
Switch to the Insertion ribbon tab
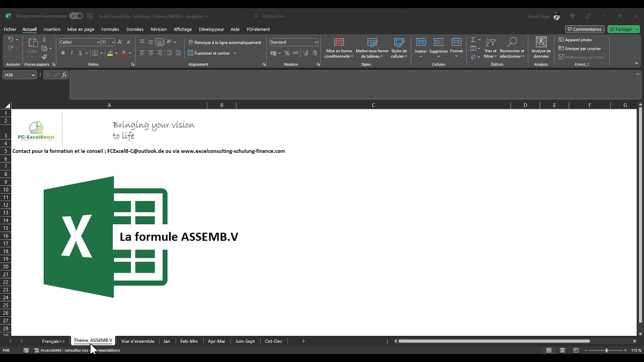click(x=52, y=29)
